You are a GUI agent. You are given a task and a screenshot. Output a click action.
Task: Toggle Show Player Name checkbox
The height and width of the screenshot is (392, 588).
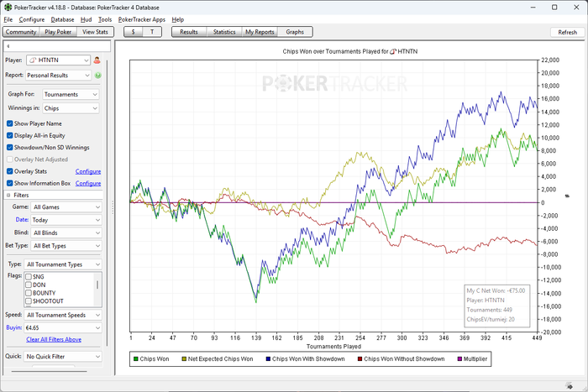tap(10, 123)
